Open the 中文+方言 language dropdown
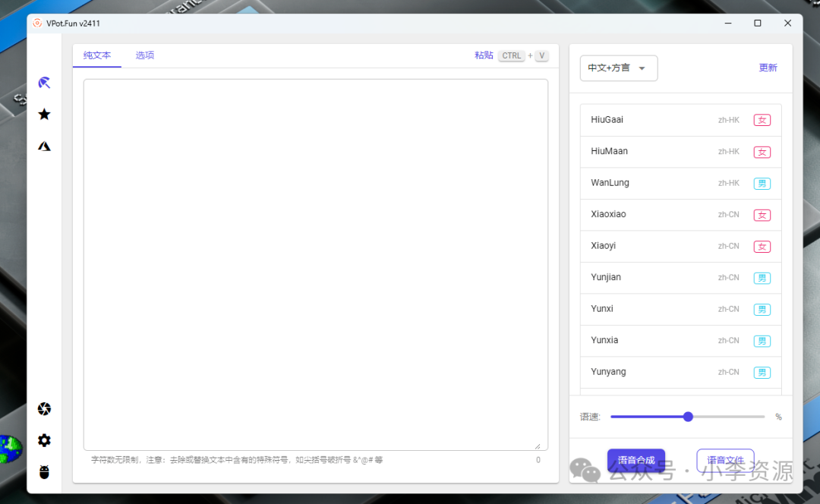Image resolution: width=820 pixels, height=504 pixels. [619, 68]
